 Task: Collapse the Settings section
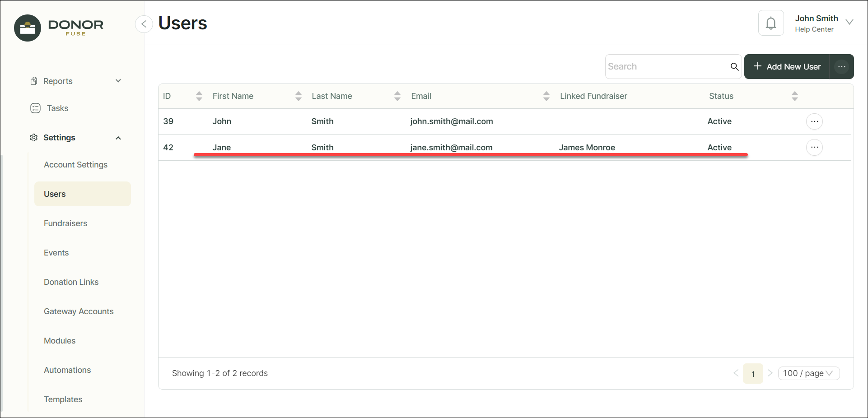(x=118, y=138)
